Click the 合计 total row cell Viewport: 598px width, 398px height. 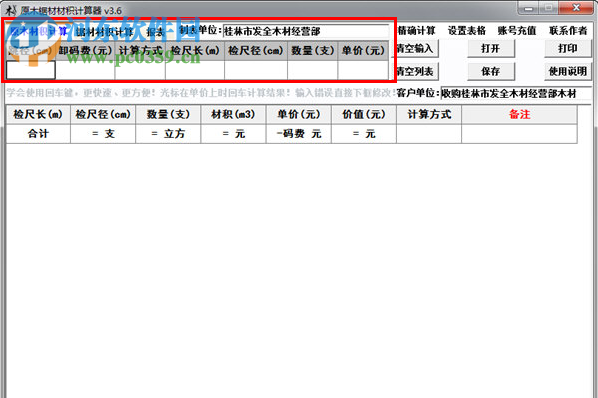coord(38,134)
